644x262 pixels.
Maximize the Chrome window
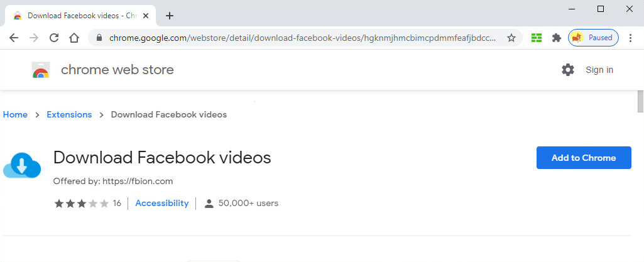click(x=601, y=9)
